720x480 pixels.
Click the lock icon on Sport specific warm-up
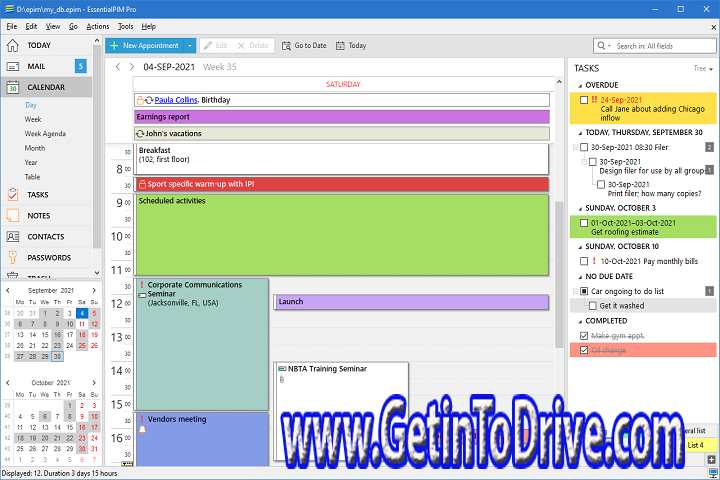pyautogui.click(x=142, y=184)
